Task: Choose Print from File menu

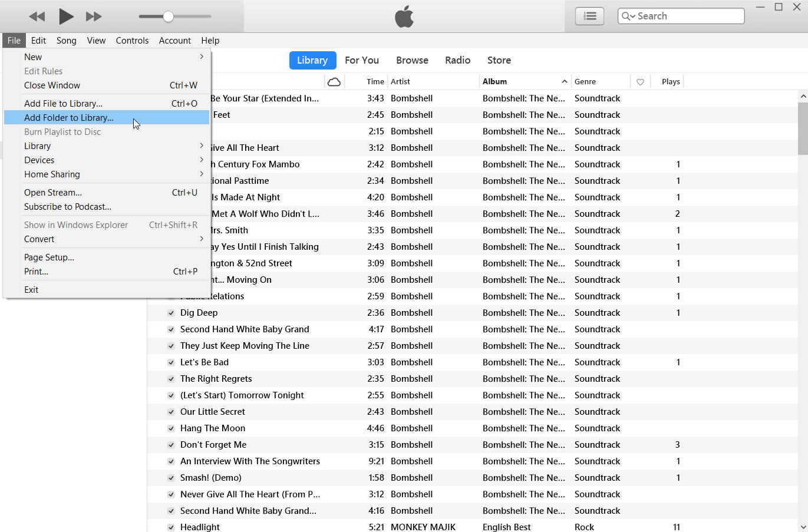Action: tap(107, 272)
